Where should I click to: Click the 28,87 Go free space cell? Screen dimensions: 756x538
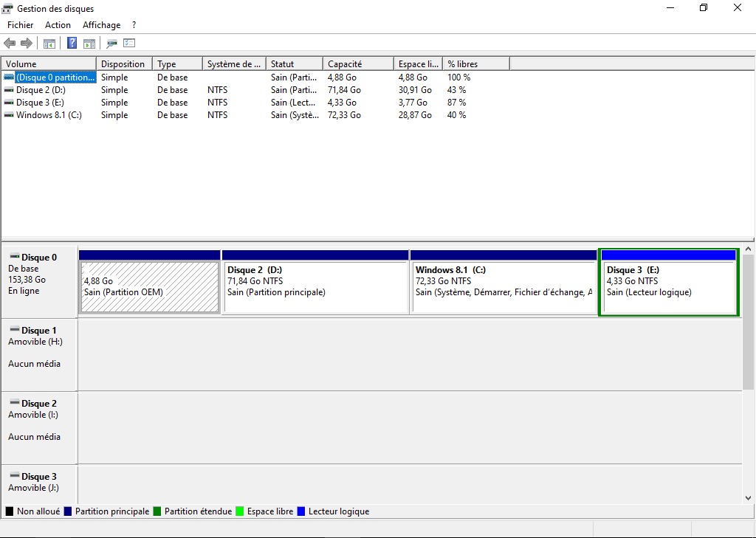click(415, 114)
